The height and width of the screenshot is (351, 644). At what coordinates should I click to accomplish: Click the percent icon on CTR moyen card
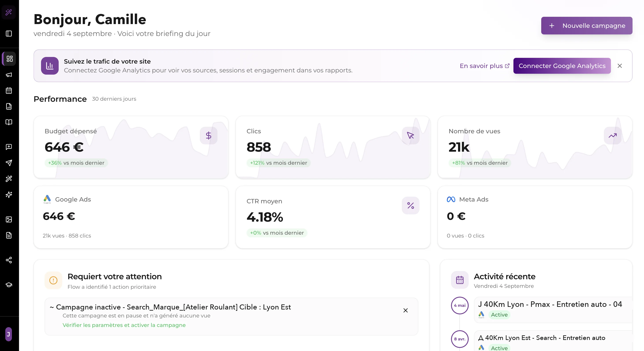(410, 205)
